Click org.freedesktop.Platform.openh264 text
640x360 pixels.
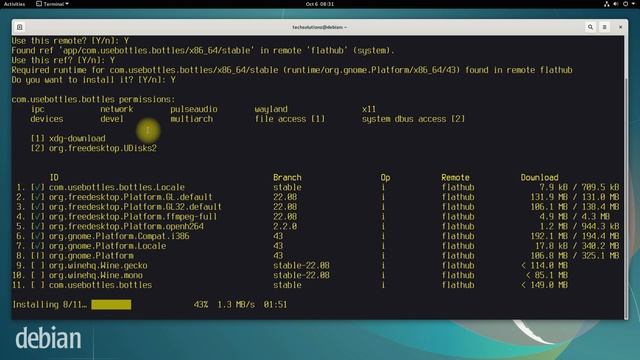coord(126,227)
